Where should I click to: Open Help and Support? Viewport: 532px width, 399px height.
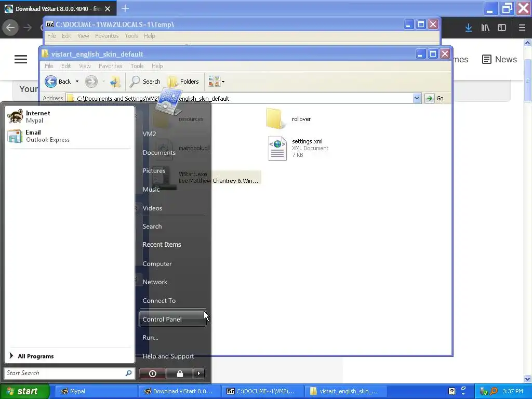[x=168, y=356]
